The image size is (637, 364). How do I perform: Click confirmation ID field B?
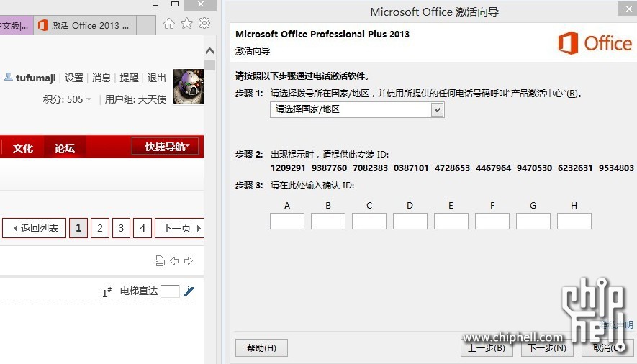[328, 221]
